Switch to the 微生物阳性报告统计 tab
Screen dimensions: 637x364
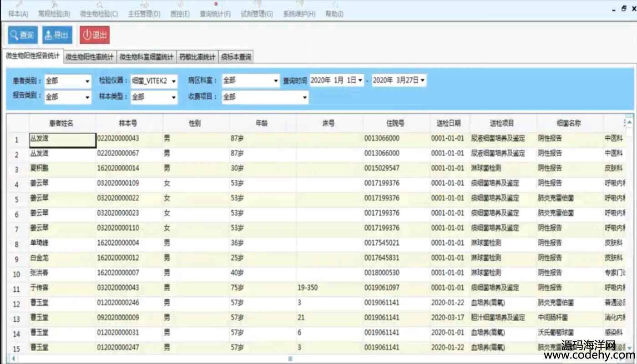click(x=32, y=56)
